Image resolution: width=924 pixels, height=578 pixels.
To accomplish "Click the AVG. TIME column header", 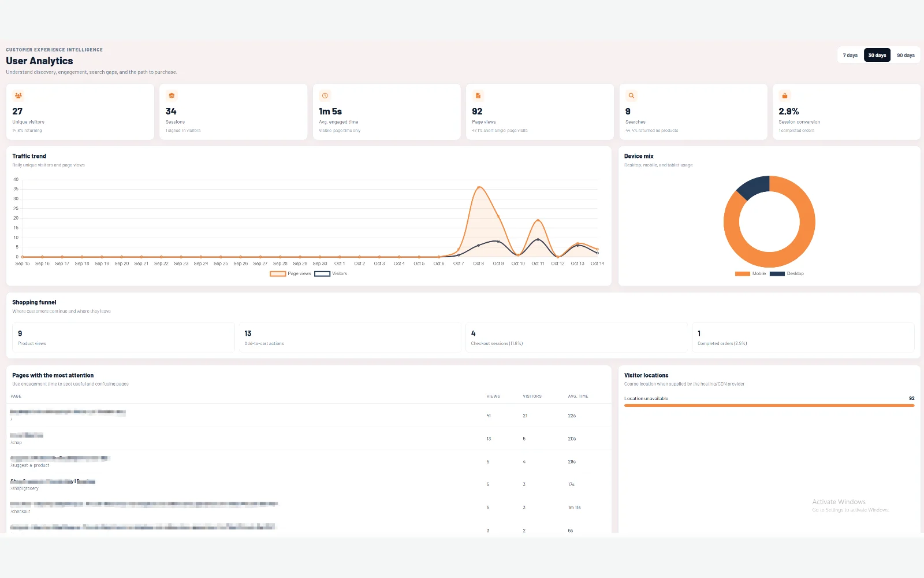I will (578, 397).
